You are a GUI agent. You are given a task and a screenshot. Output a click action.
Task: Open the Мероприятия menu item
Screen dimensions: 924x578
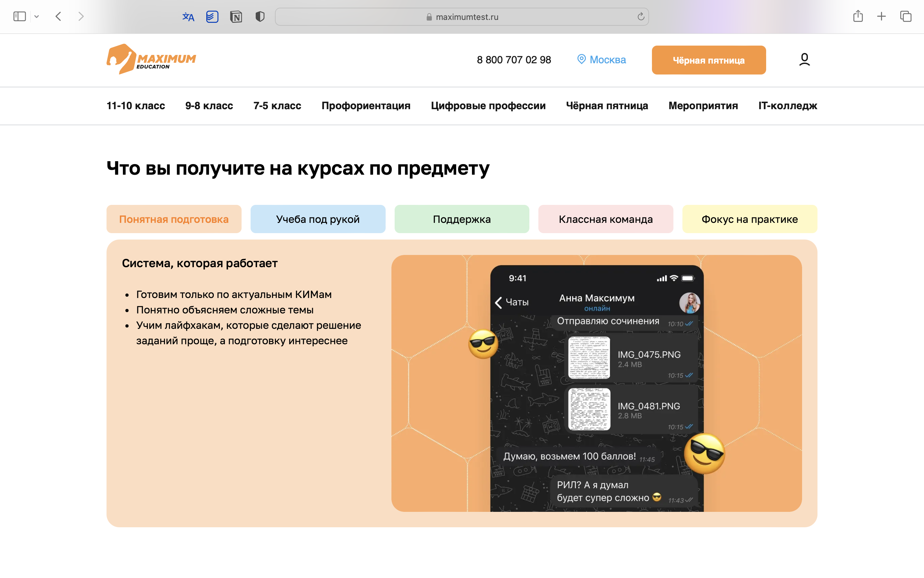(x=703, y=106)
